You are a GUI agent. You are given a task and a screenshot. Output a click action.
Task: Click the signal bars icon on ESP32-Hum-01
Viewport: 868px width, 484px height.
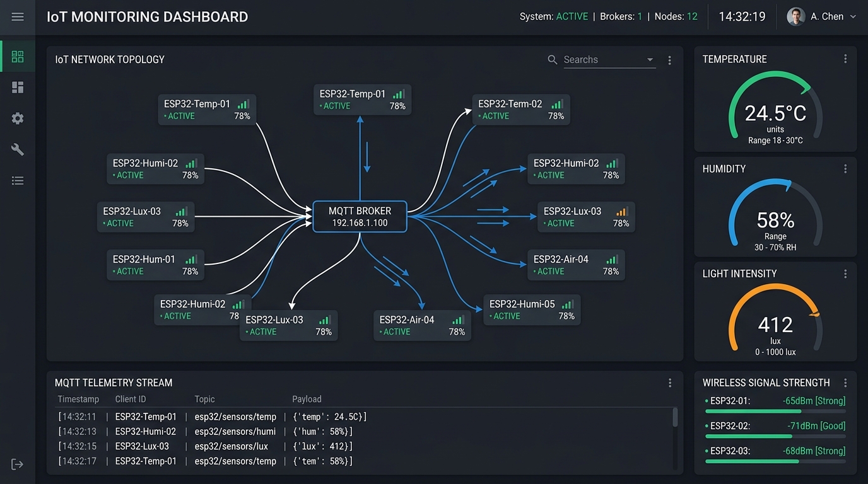pos(191,259)
